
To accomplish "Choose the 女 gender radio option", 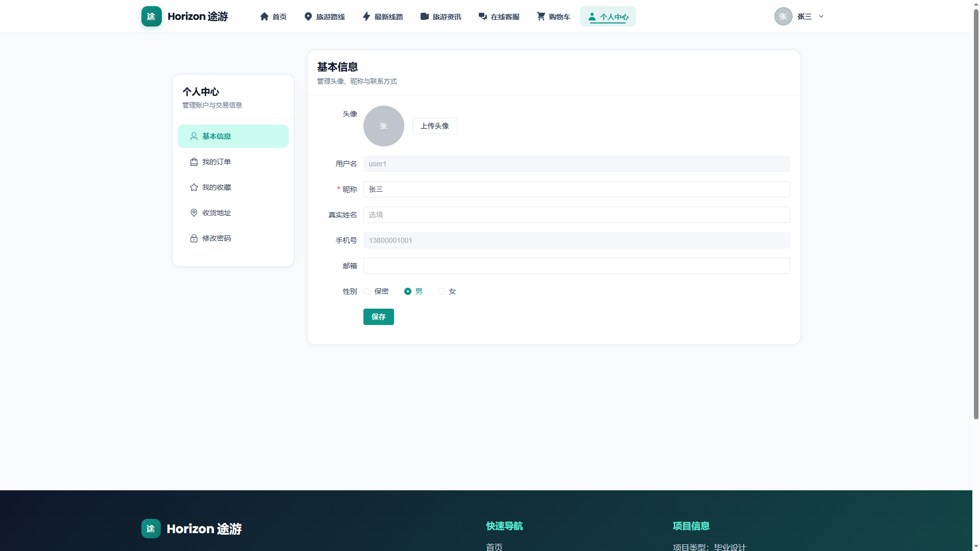I will pyautogui.click(x=442, y=291).
